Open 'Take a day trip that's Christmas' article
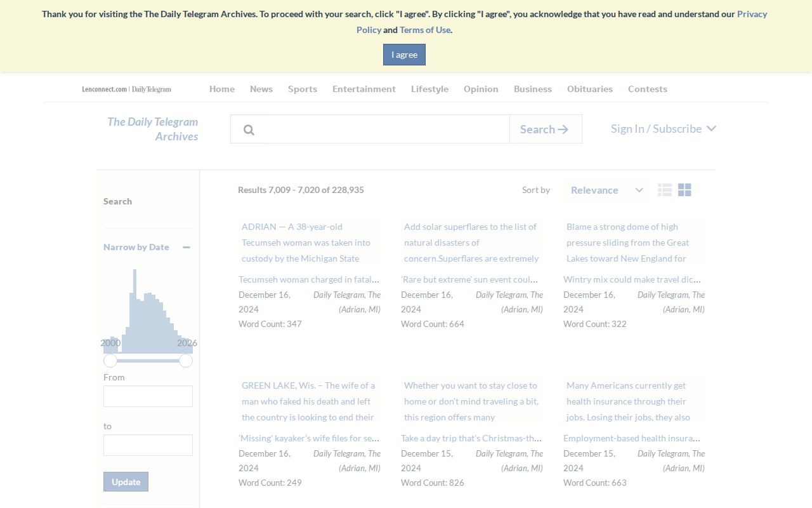Screen dimensions: 812x508 tap(472, 438)
